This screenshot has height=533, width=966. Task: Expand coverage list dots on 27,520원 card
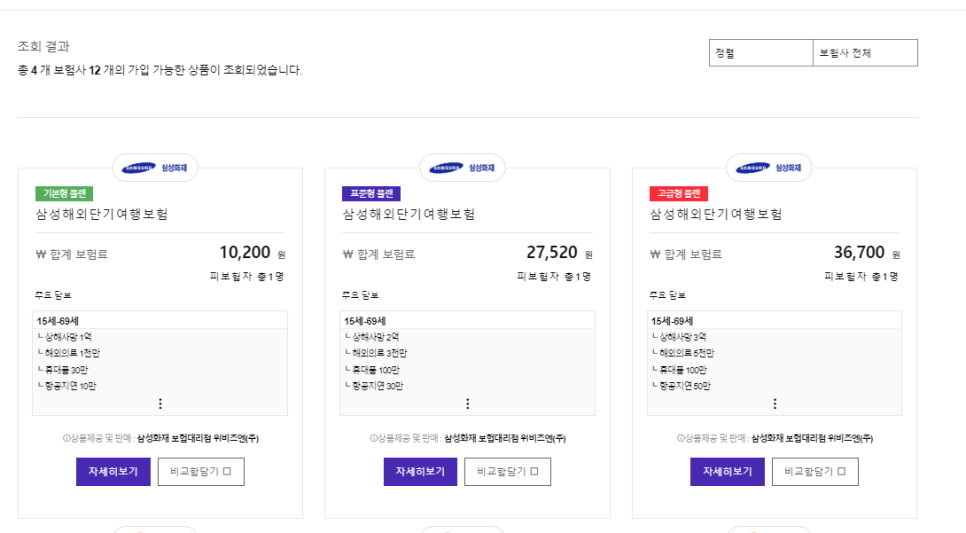click(x=468, y=404)
